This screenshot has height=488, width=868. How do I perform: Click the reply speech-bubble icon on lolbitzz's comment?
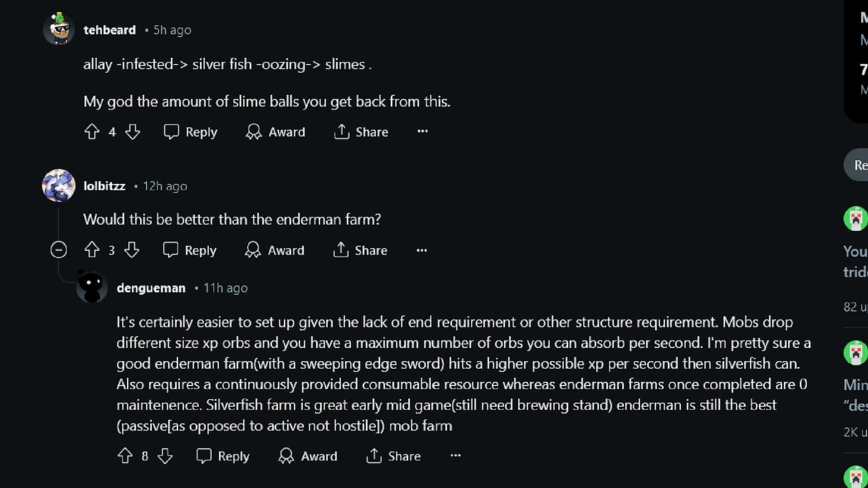tap(171, 250)
